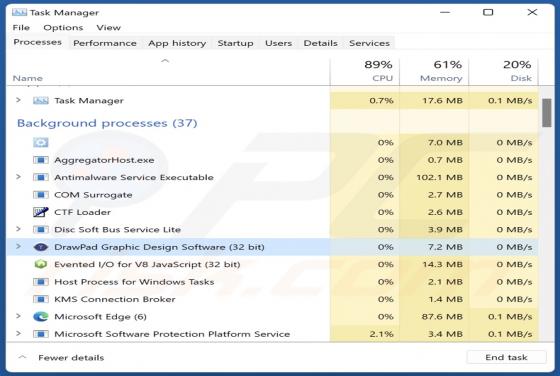
Task: Select the KMS Connection Broker row name
Action: click(115, 299)
